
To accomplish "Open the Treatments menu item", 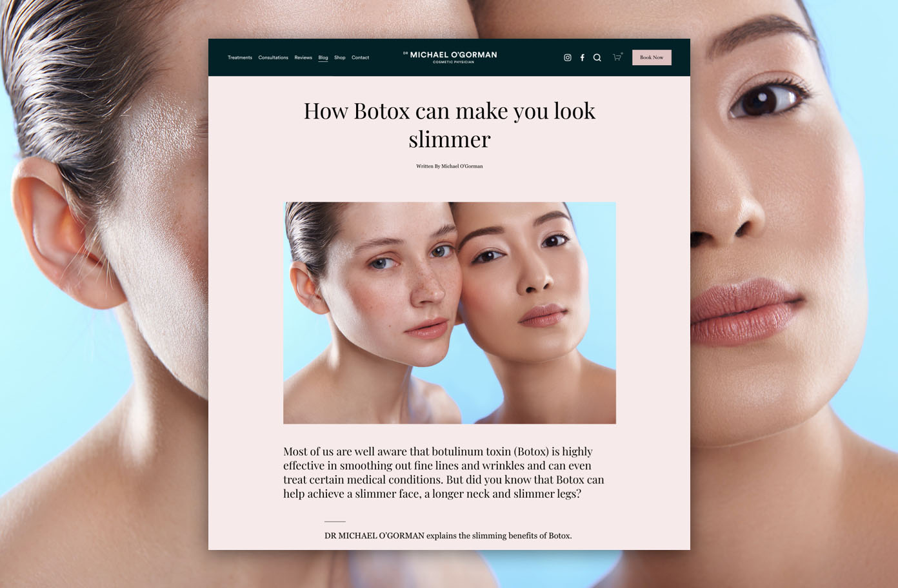I will pos(240,57).
